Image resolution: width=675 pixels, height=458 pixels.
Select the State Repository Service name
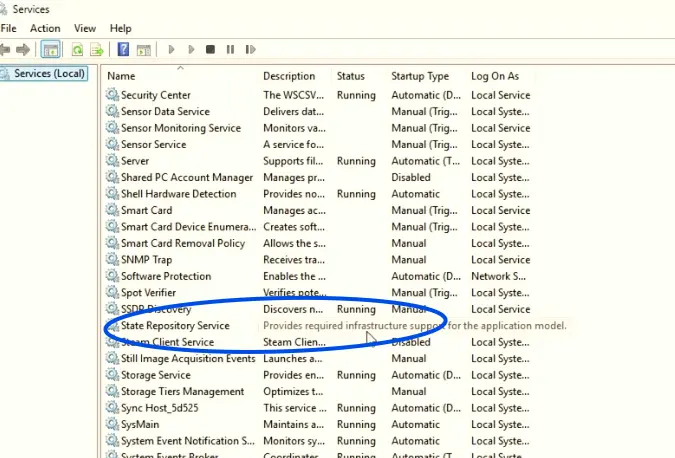tap(175, 326)
